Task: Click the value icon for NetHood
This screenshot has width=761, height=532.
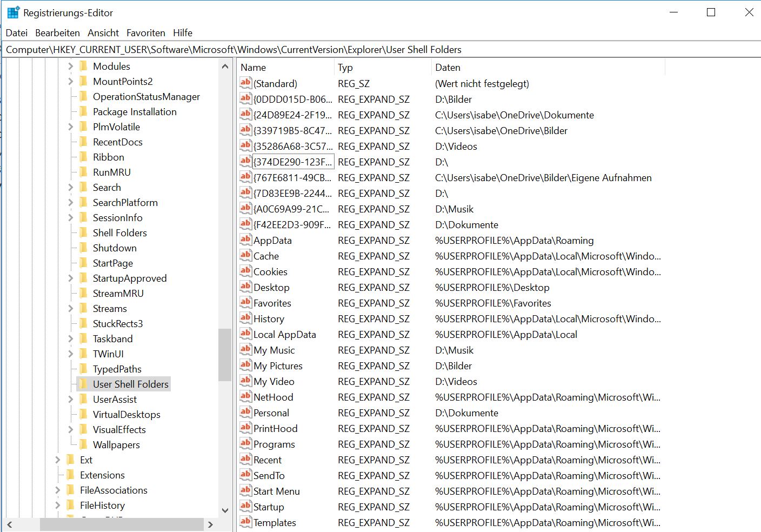Action: [x=246, y=397]
